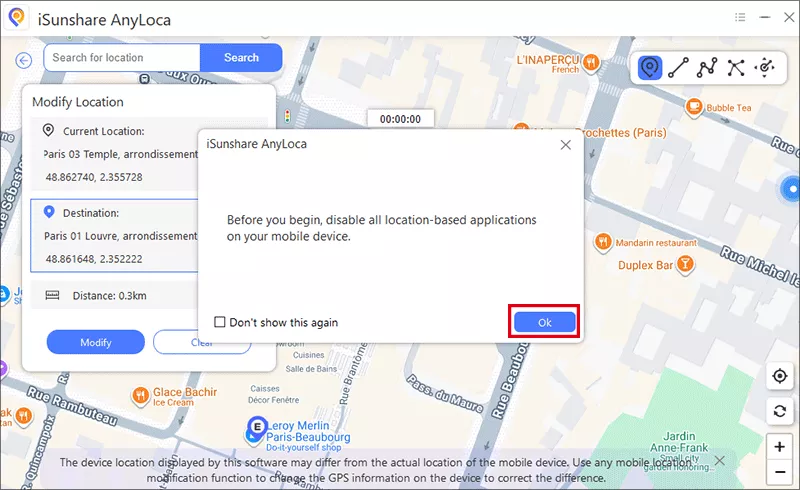The width and height of the screenshot is (800, 490).
Task: Select the jump teleport mode icon
Action: [x=736, y=67]
